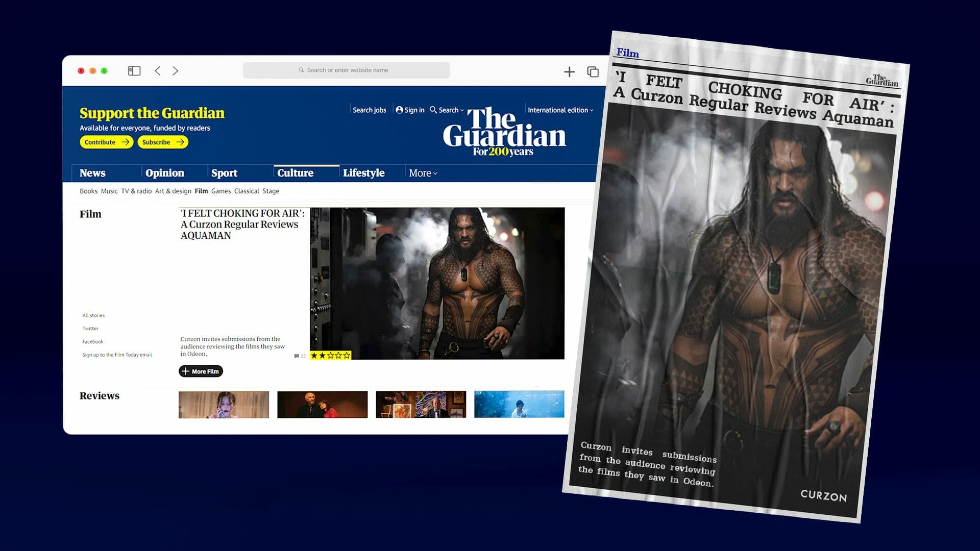Open the Search jobs link
The image size is (980, 551).
point(369,110)
